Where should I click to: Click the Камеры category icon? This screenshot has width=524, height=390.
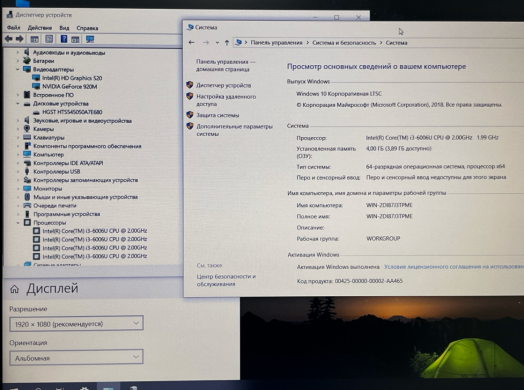(27, 129)
